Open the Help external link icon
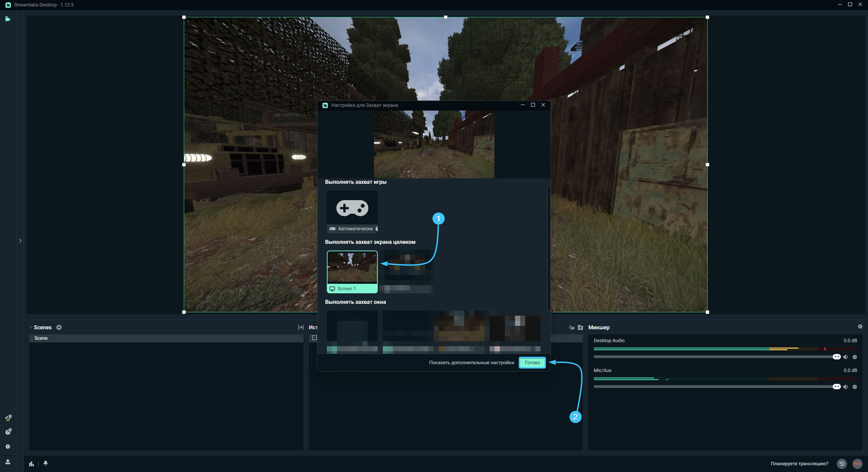The height and width of the screenshot is (472, 868). tap(8, 432)
